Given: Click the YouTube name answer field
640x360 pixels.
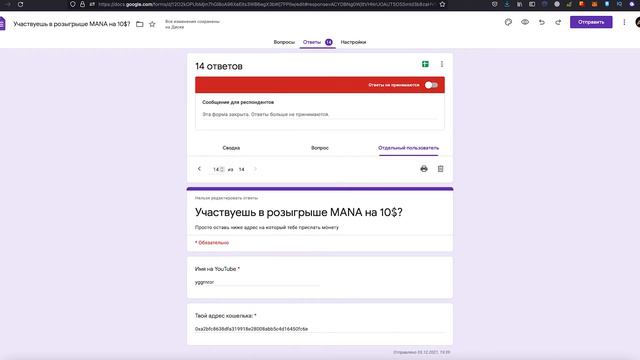Looking at the screenshot, I should [257, 282].
